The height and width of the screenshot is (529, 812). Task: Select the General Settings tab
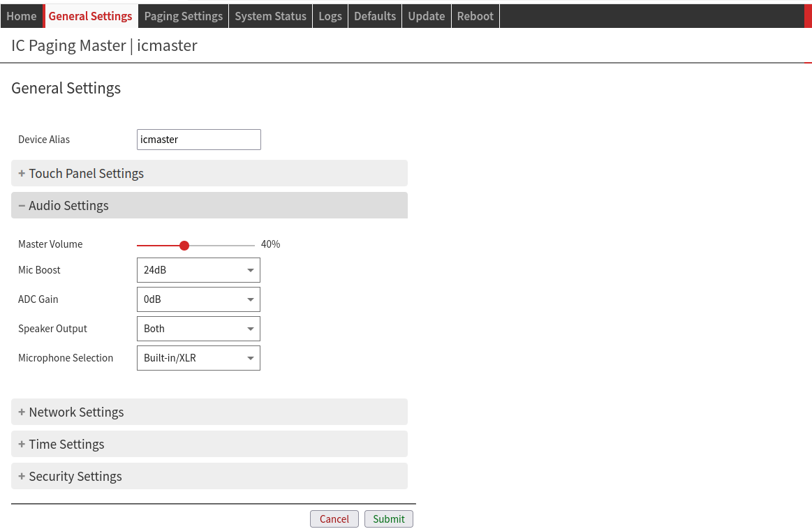click(91, 16)
